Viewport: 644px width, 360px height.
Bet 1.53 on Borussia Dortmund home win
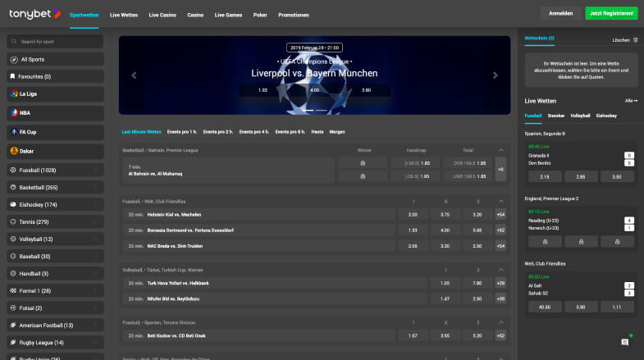pos(413,230)
